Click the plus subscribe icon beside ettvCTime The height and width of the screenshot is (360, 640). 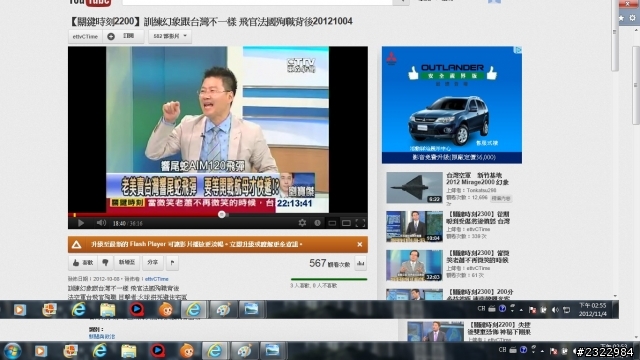click(x=111, y=36)
